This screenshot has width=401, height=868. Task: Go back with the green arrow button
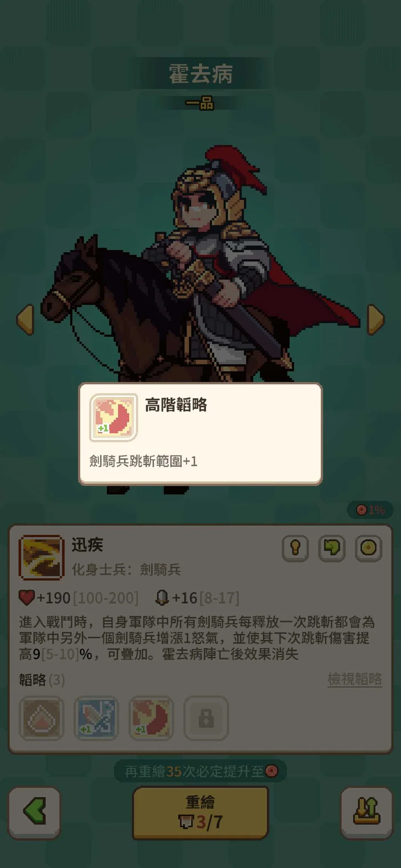coord(34,813)
